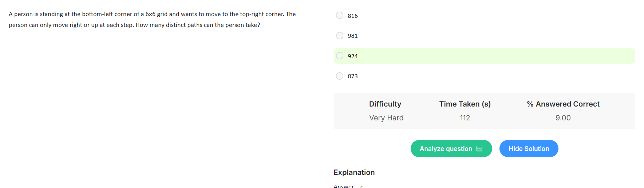Click the Very Hard difficulty value
The width and height of the screenshot is (644, 188).
[386, 118]
